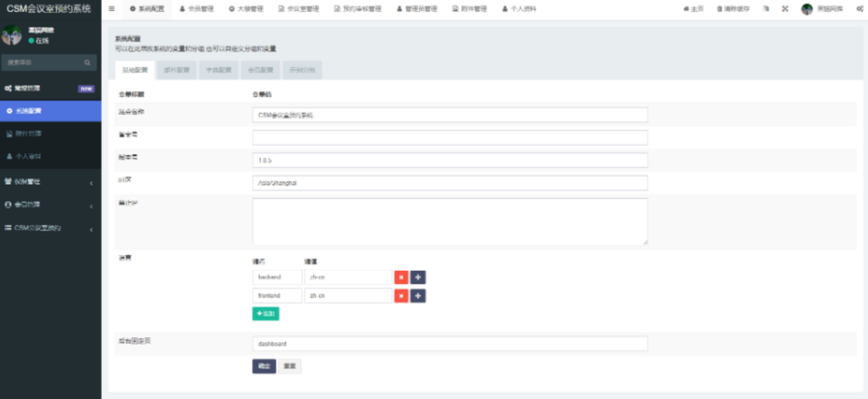Expand the 会员管理 sidebar group

click(51, 205)
